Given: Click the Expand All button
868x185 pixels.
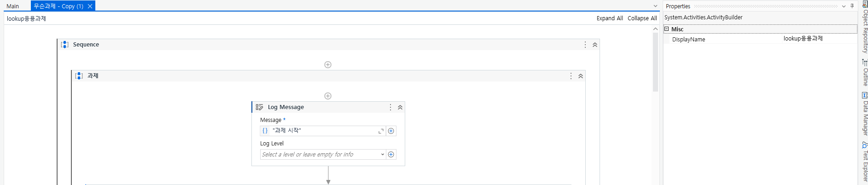Looking at the screenshot, I should [610, 18].
